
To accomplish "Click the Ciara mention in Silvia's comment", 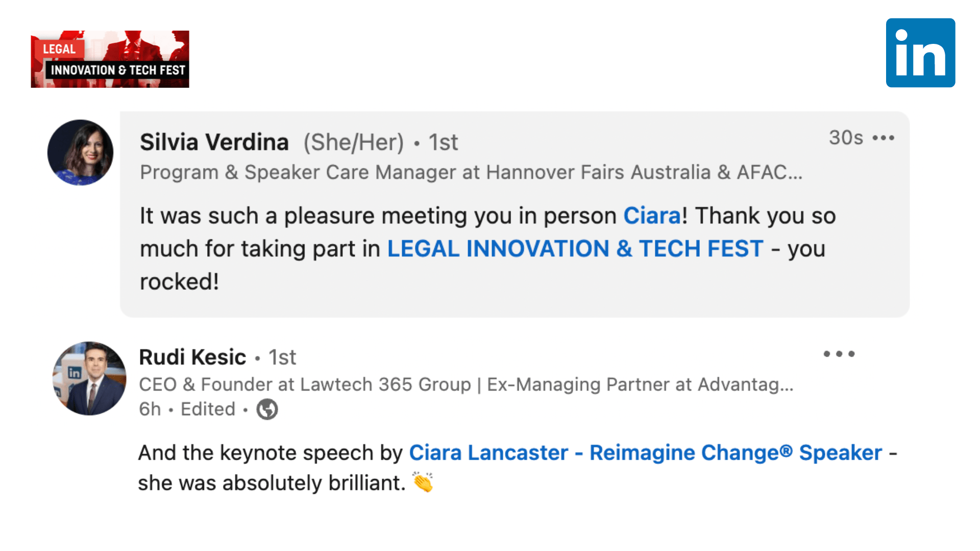I will tap(652, 216).
